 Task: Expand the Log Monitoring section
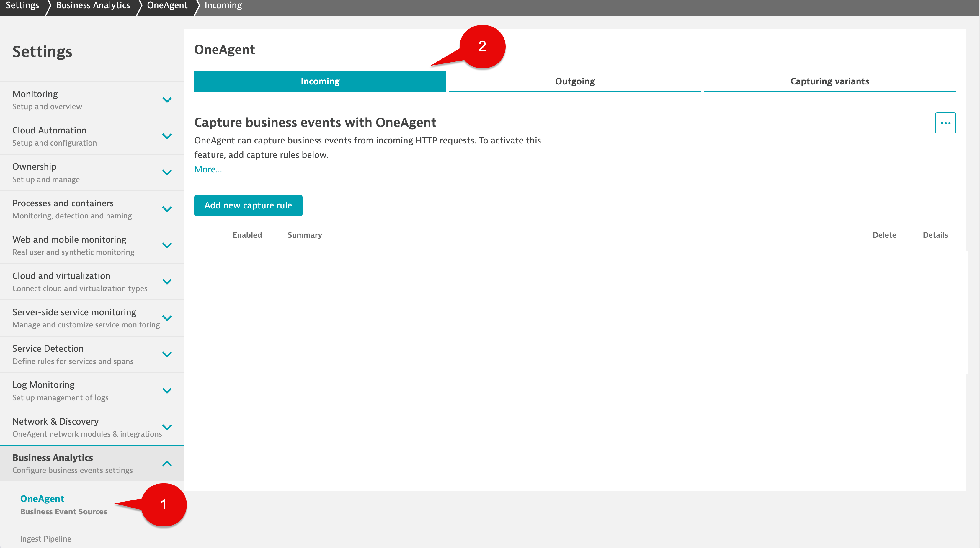[167, 391]
